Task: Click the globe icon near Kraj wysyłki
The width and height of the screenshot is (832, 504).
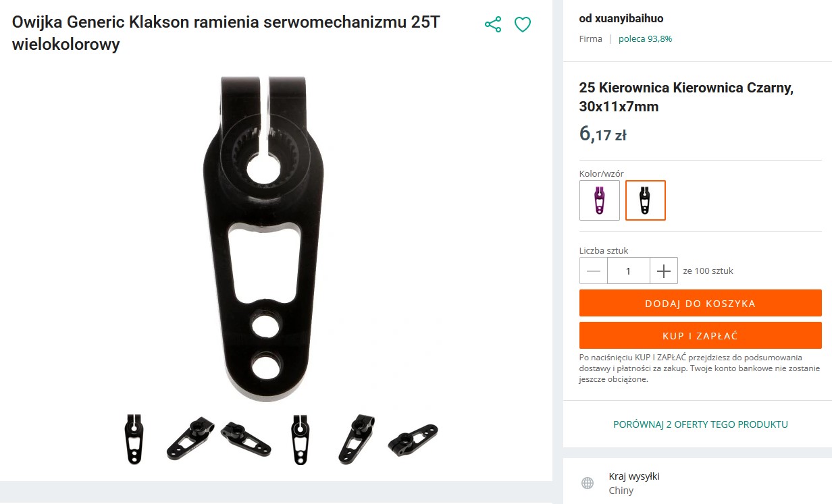Action: [x=588, y=483]
